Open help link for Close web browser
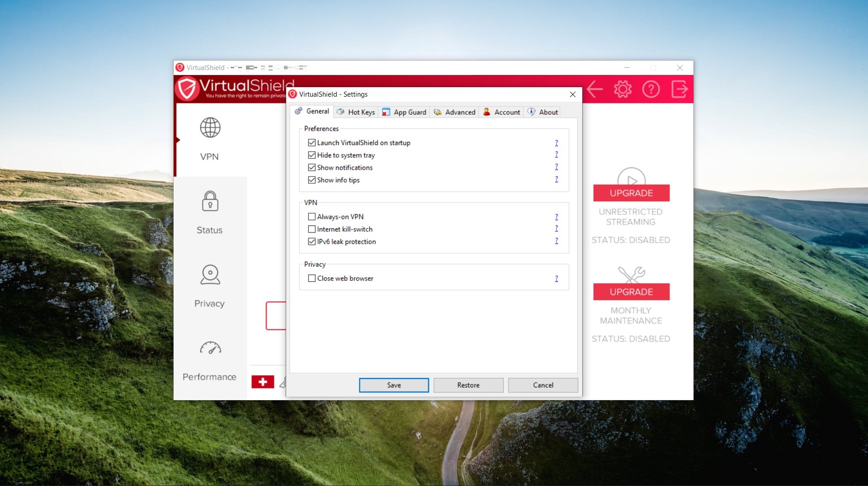Image resolution: width=868 pixels, height=486 pixels. [557, 278]
